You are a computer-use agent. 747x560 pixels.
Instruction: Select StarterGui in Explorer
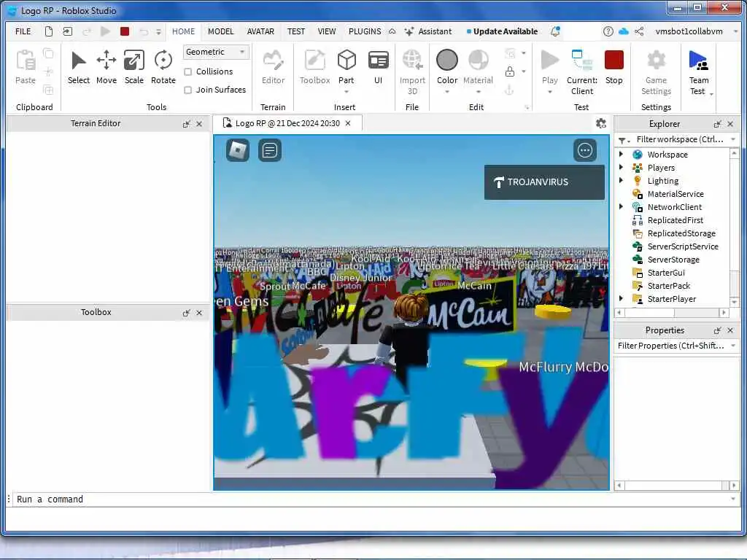point(665,273)
